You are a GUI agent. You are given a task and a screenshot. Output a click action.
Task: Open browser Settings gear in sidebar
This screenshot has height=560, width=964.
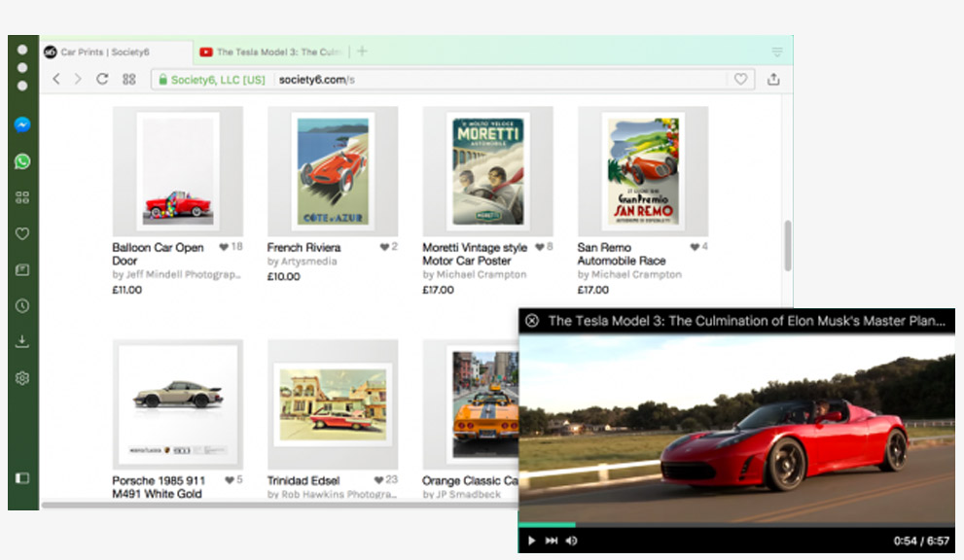click(21, 377)
